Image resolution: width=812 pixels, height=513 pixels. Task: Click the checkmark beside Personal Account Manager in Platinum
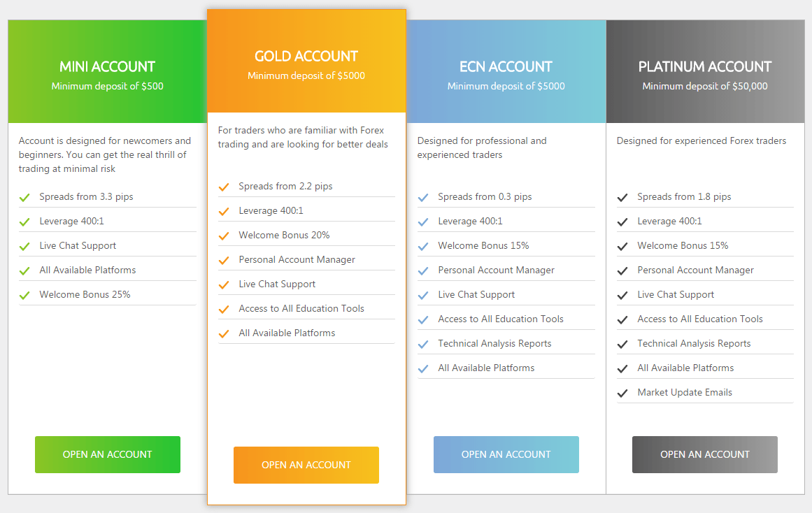pyautogui.click(x=622, y=270)
